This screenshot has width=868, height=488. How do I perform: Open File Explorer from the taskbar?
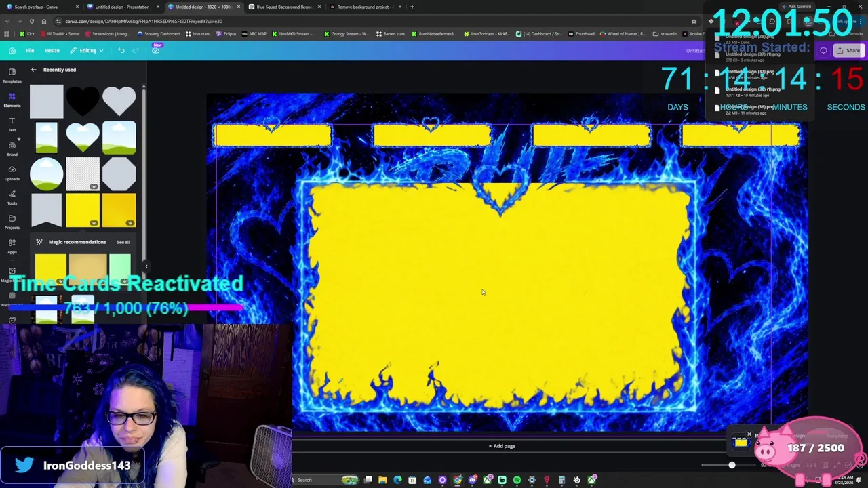(x=382, y=480)
